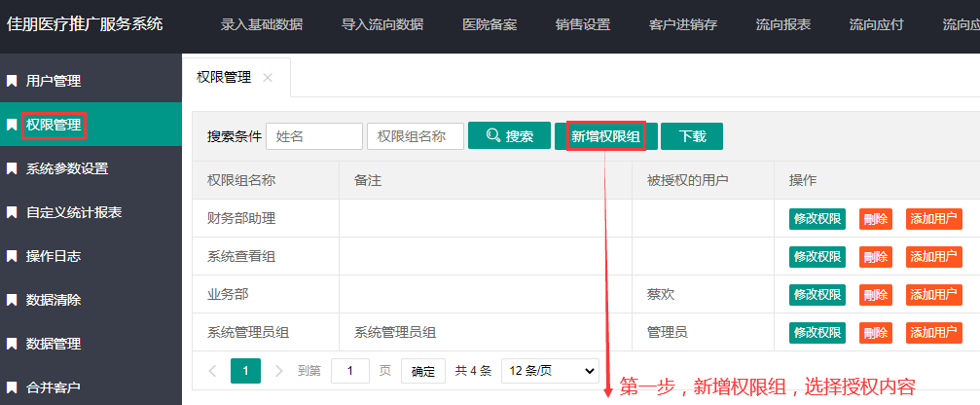Screen dimensions: 980x405
Task: Open the 12 条/页 page size dropdown
Action: coord(550,371)
